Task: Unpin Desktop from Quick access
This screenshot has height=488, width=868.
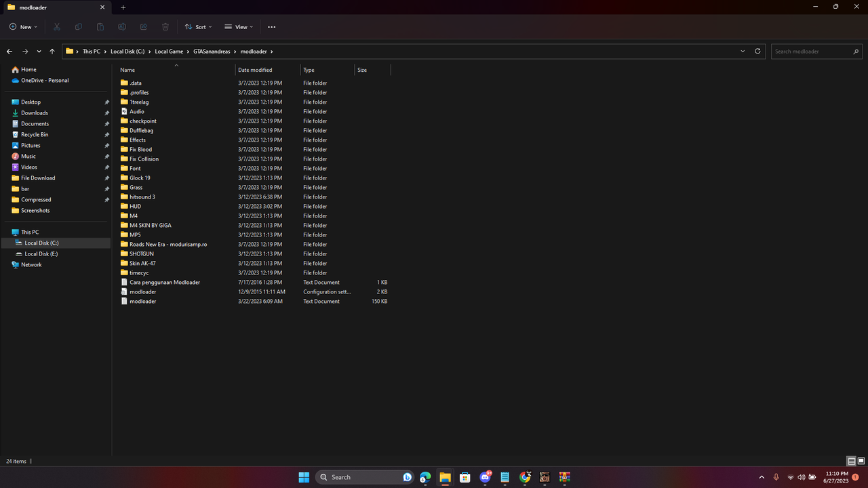Action: click(106, 102)
